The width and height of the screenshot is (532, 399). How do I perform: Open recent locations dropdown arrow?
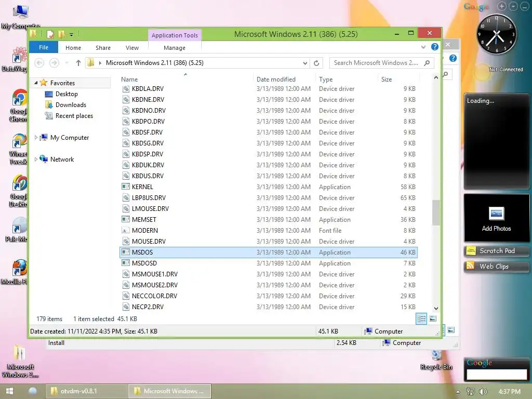click(x=66, y=63)
